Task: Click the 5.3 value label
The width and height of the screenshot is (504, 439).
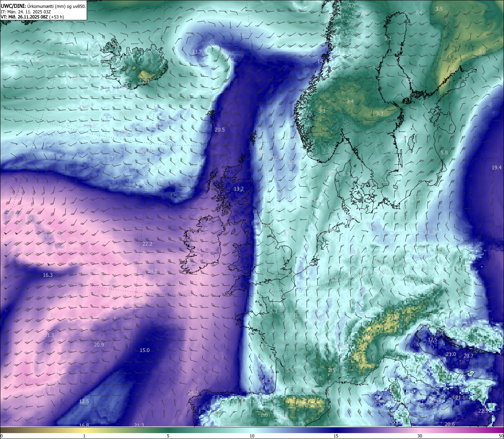Action: pos(274,311)
